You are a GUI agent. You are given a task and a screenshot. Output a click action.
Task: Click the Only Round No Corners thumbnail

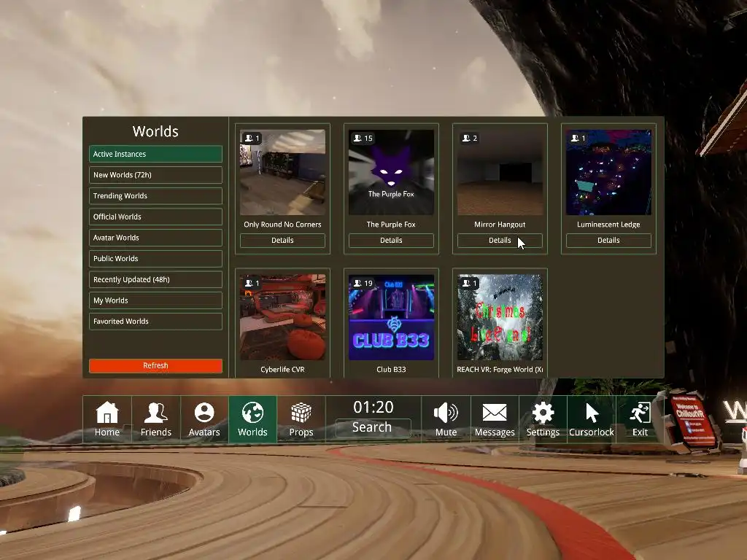282,172
